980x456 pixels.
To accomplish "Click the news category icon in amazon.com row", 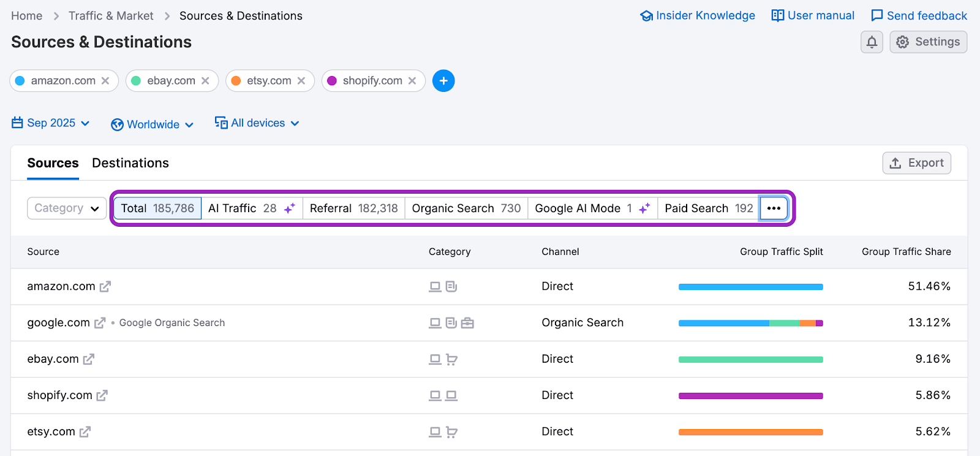I will tap(451, 286).
